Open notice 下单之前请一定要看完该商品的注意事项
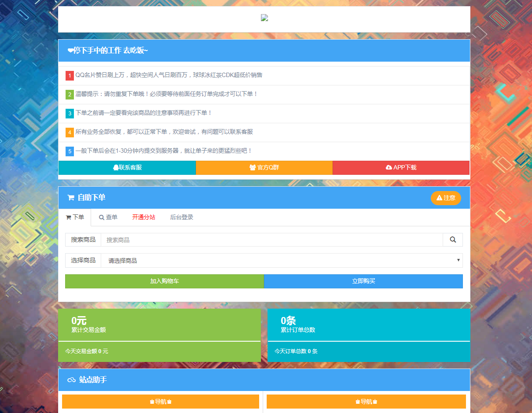Screen dimensions: 532x413 [144, 113]
